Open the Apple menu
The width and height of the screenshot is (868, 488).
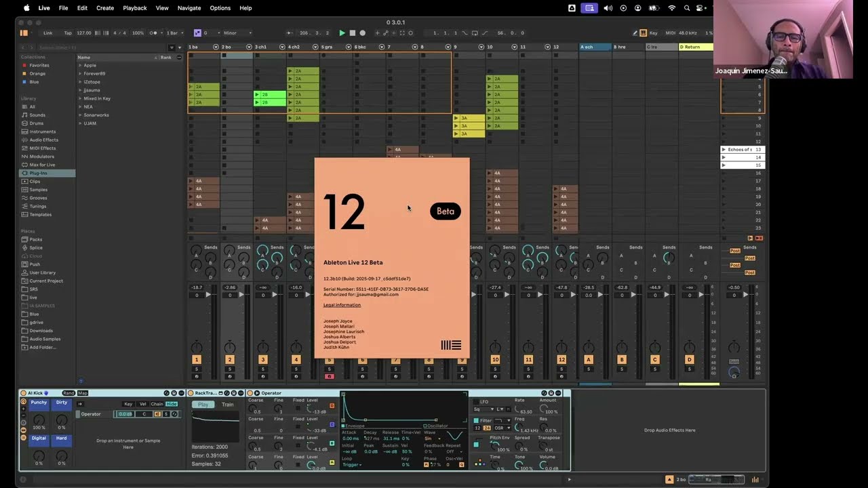pos(26,8)
